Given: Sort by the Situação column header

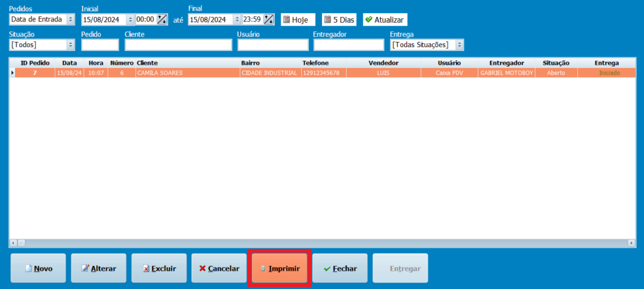Looking at the screenshot, I should point(556,63).
